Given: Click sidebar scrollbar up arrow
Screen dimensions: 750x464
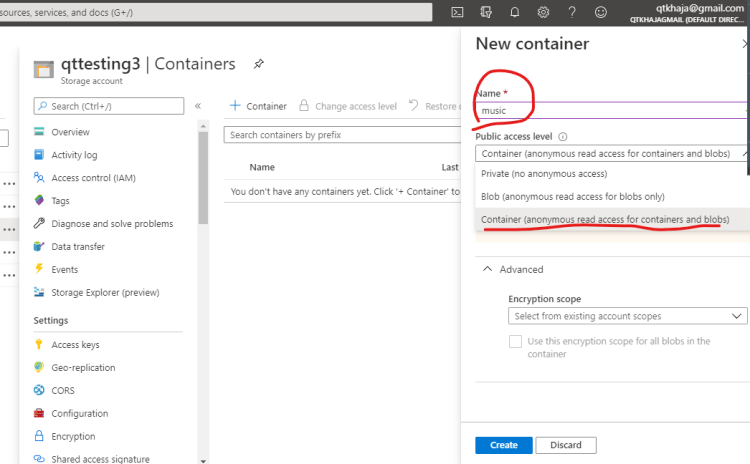Looking at the screenshot, I should [203, 126].
